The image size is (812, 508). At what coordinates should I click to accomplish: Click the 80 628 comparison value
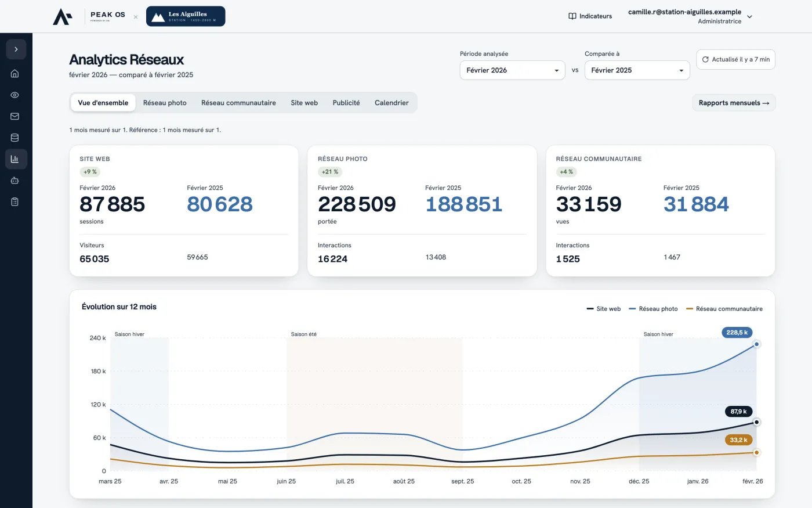click(220, 204)
